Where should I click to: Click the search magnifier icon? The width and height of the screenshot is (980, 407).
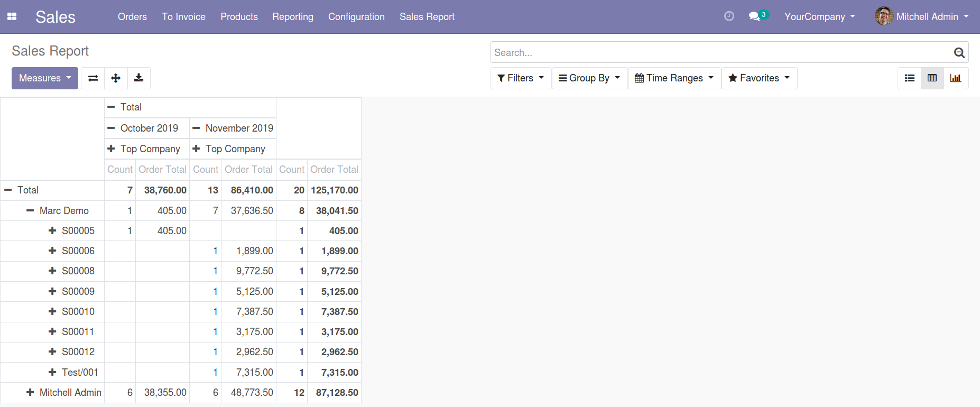[959, 53]
